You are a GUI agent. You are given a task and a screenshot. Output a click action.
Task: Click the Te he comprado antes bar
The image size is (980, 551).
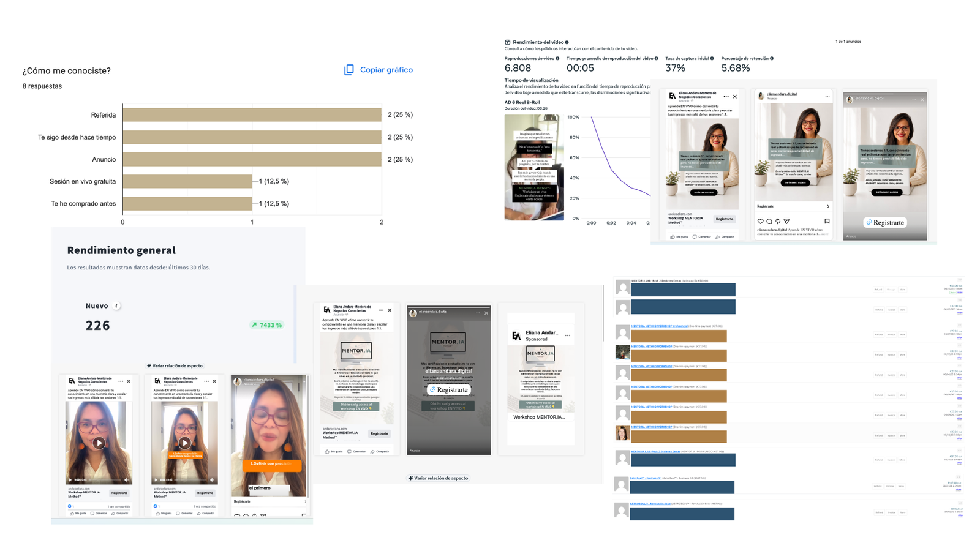(x=187, y=203)
